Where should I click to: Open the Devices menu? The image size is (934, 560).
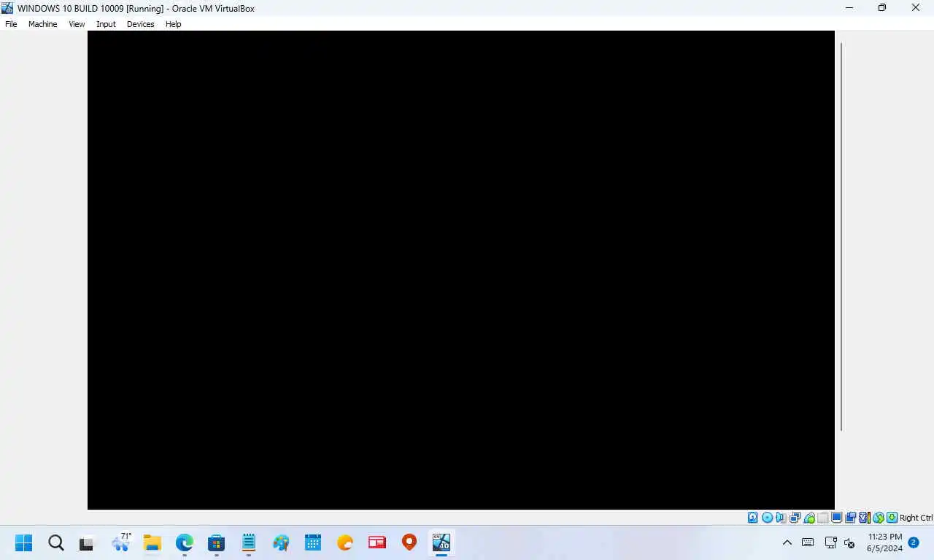pos(140,24)
